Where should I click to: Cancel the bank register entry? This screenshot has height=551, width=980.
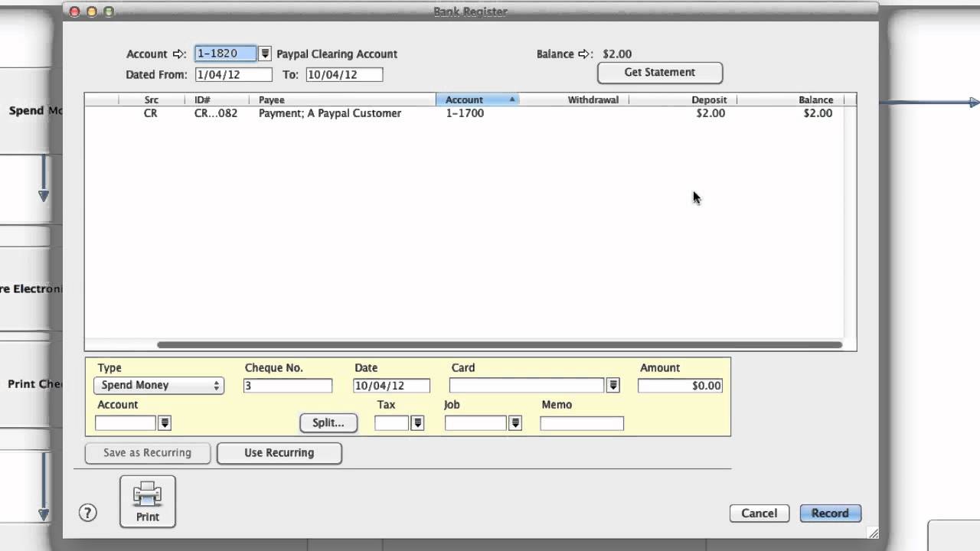click(x=759, y=514)
